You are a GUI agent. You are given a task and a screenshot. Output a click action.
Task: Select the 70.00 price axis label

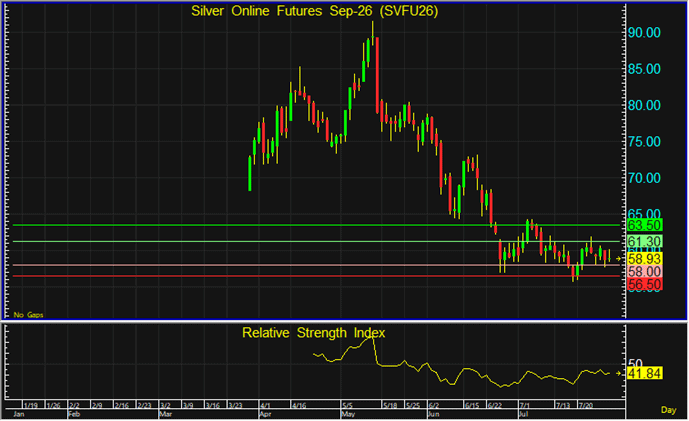644,178
